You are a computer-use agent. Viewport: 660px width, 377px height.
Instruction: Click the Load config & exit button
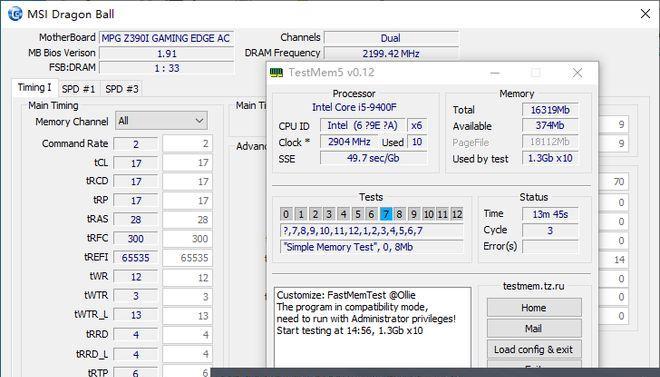coord(534,349)
